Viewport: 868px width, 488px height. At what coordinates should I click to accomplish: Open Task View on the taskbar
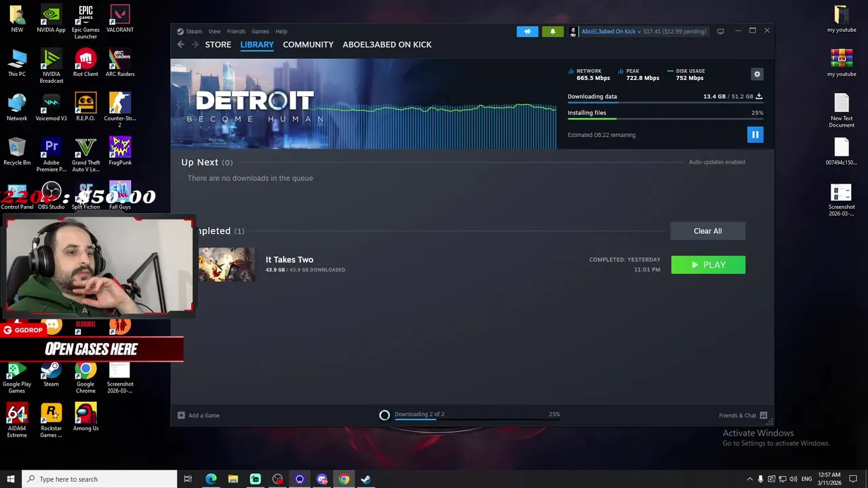(x=188, y=479)
